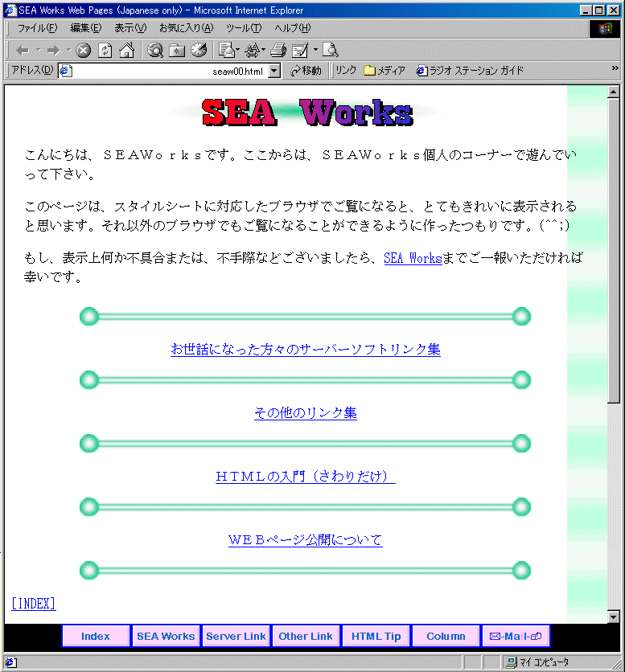Open the address bar dropdown
The height and width of the screenshot is (672, 625).
point(273,71)
